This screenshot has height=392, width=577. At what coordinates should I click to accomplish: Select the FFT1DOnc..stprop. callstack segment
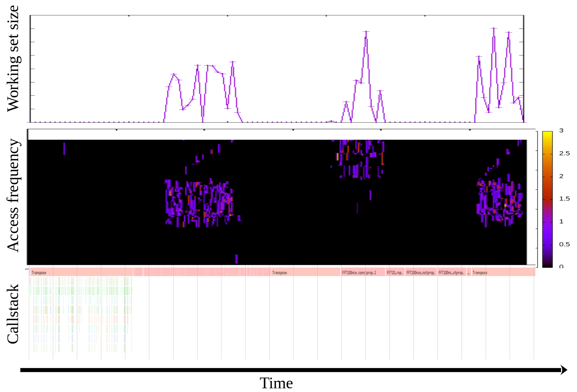point(452,272)
